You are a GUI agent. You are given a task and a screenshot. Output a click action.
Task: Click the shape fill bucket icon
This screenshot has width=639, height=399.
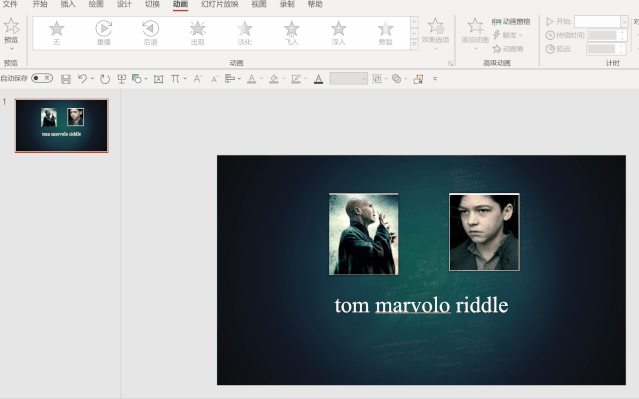(274, 79)
